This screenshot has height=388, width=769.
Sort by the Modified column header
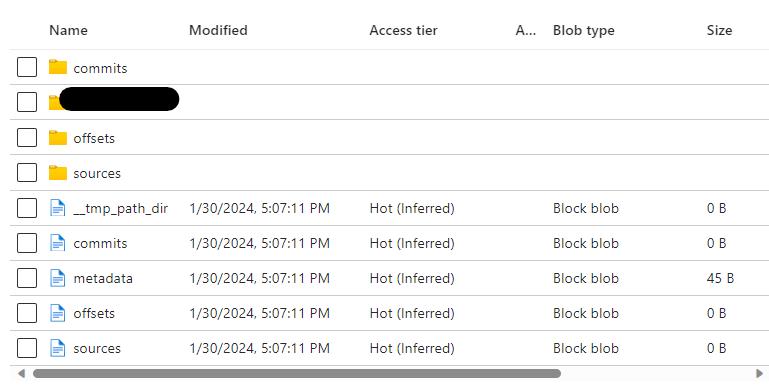pos(218,30)
